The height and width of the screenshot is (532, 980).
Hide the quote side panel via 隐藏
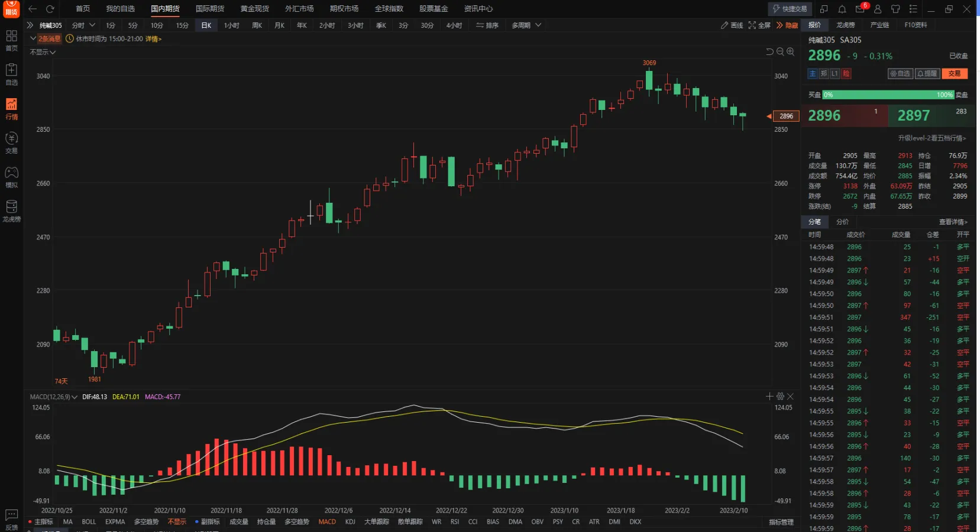pos(787,25)
